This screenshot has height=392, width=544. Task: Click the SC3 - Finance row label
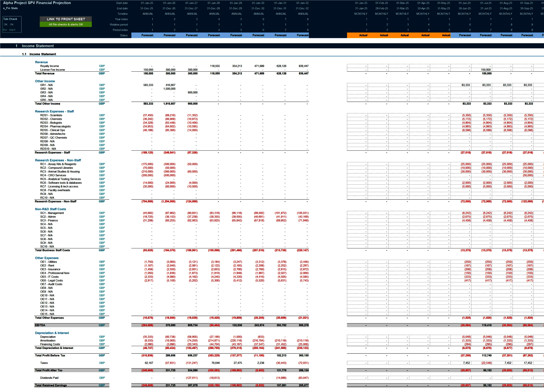(x=49, y=220)
